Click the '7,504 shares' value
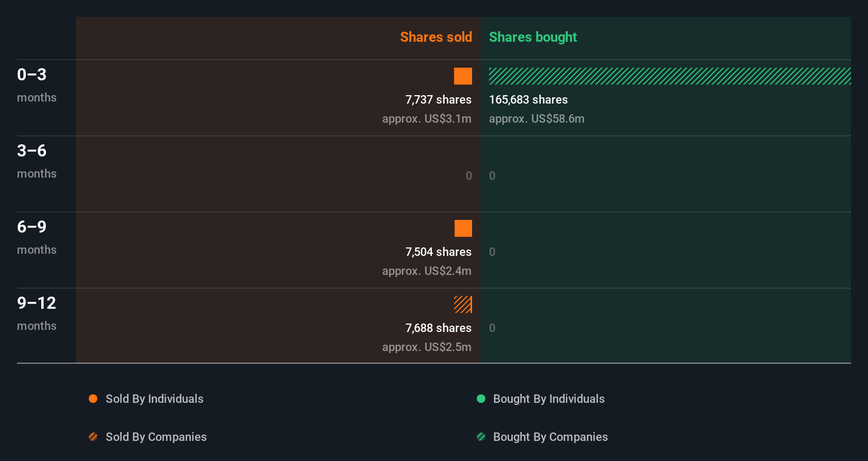 (x=438, y=252)
